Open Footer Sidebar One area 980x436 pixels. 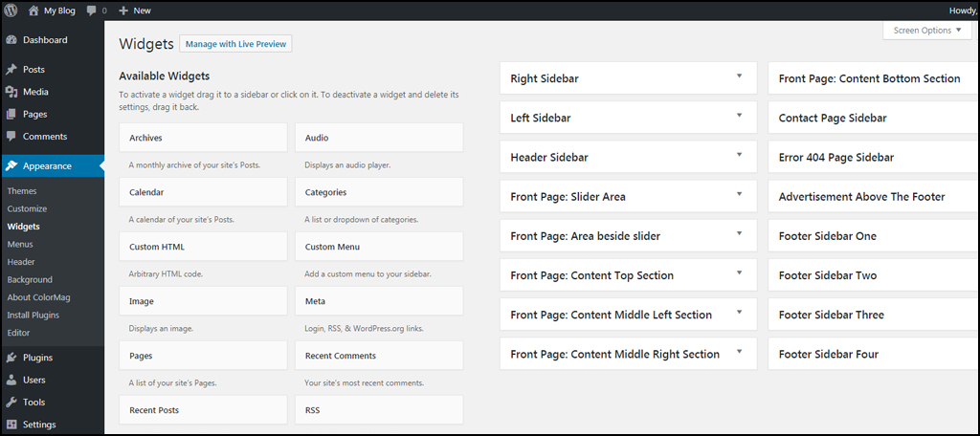(874, 235)
